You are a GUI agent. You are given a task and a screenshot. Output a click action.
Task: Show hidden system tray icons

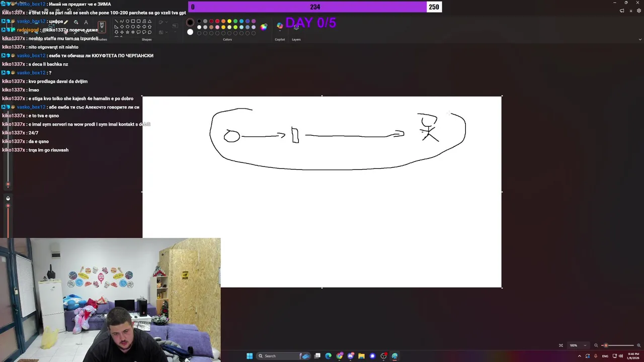click(580, 356)
